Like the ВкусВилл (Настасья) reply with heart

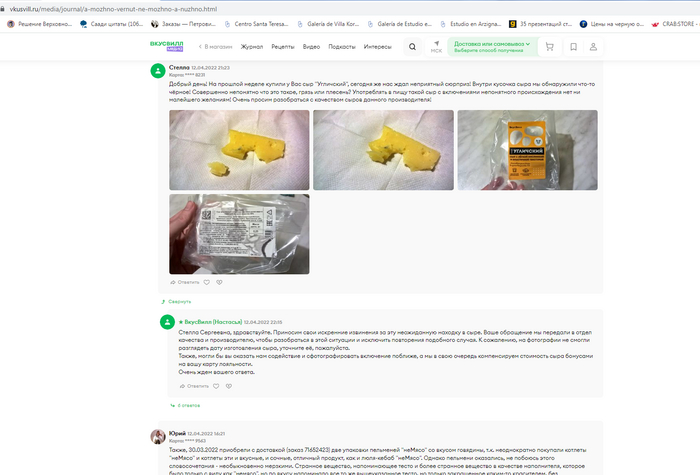coord(216,386)
